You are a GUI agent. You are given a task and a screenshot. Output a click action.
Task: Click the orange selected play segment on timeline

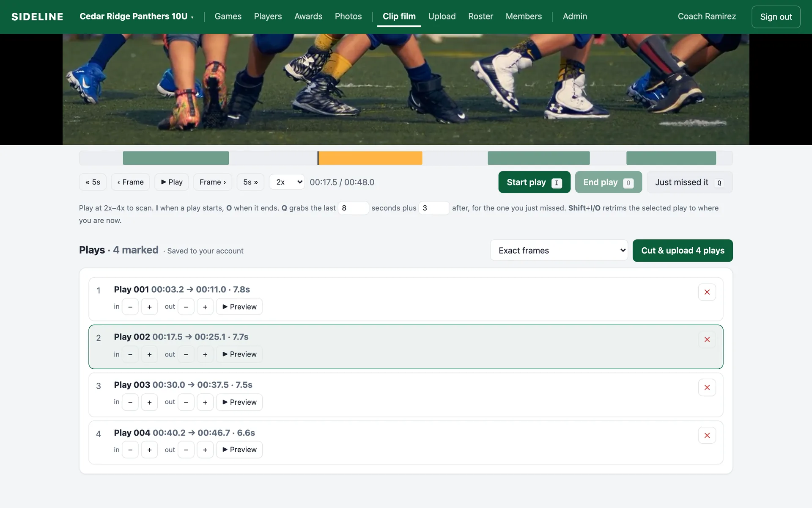370,158
